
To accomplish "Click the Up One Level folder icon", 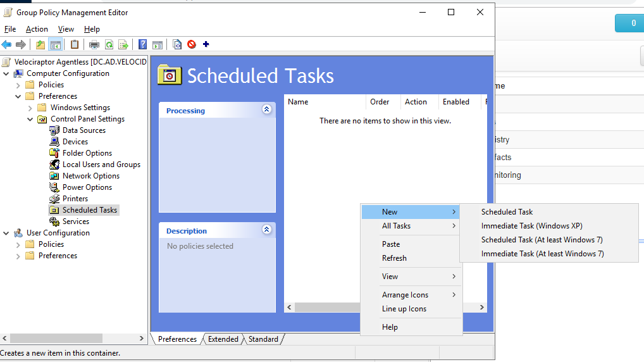I will pos(40,44).
